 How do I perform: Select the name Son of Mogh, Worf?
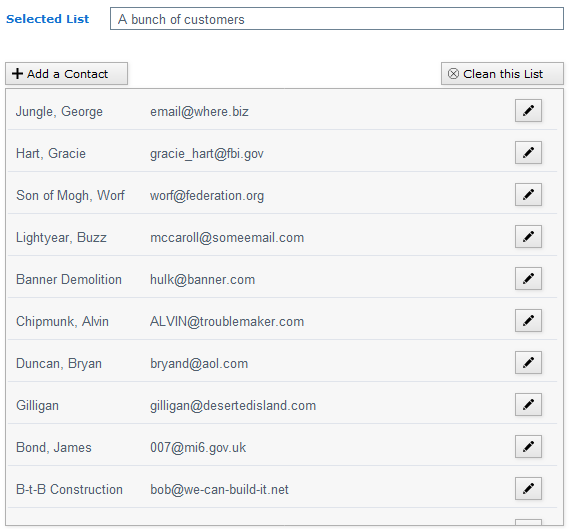(70, 196)
